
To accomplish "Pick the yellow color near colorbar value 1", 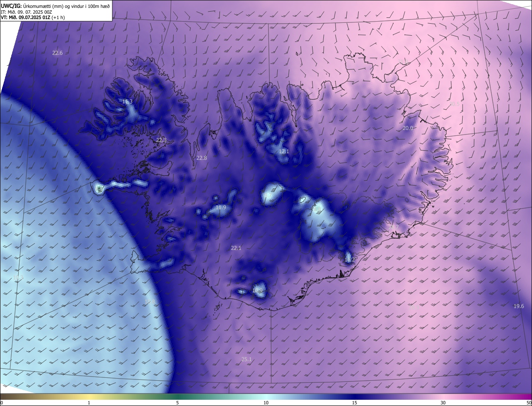I will 89,396.
